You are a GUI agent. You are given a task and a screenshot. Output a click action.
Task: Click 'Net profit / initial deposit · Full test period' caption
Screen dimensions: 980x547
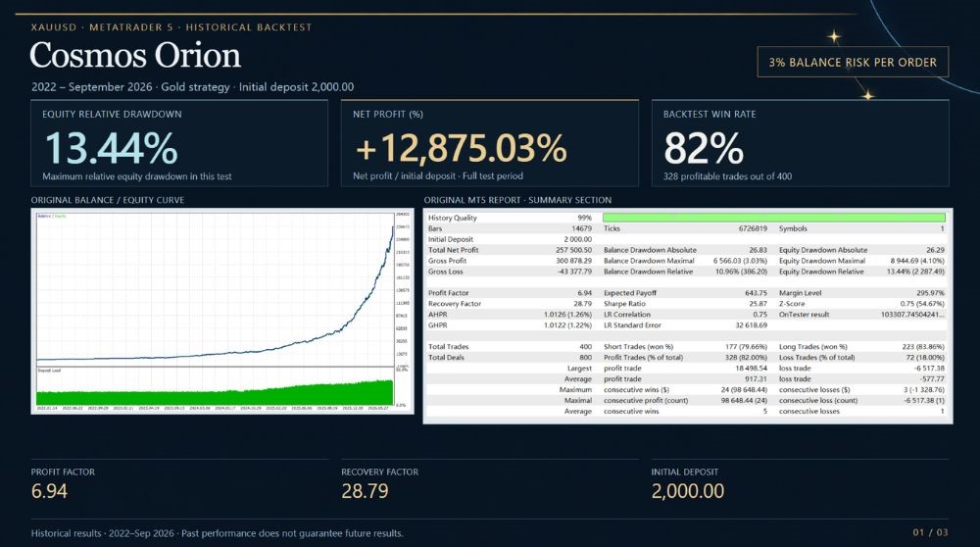pyautogui.click(x=438, y=176)
